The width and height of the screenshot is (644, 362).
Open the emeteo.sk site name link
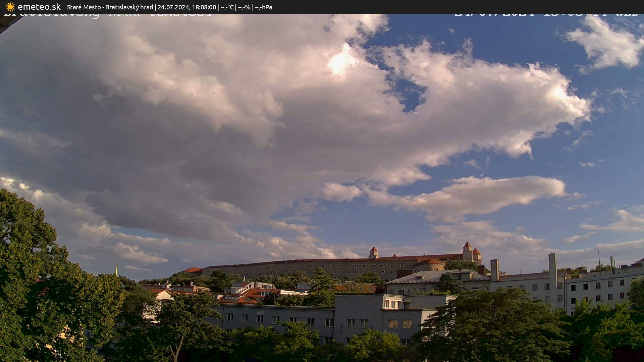coord(39,7)
